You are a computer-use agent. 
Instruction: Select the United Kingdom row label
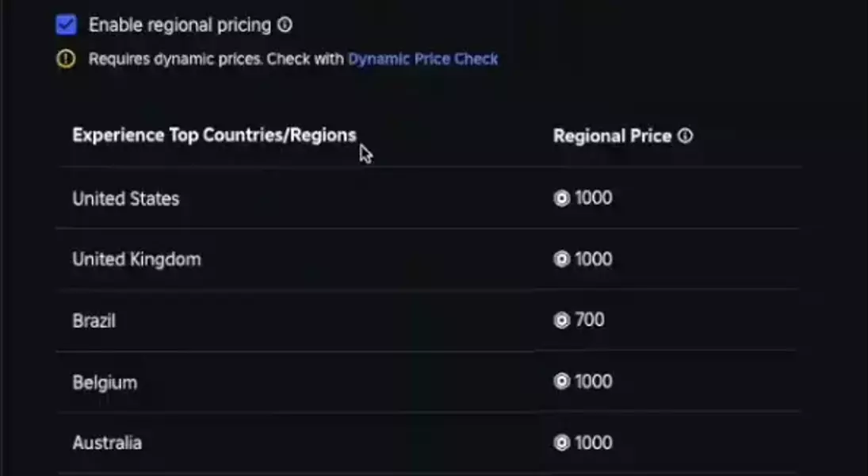pos(136,259)
